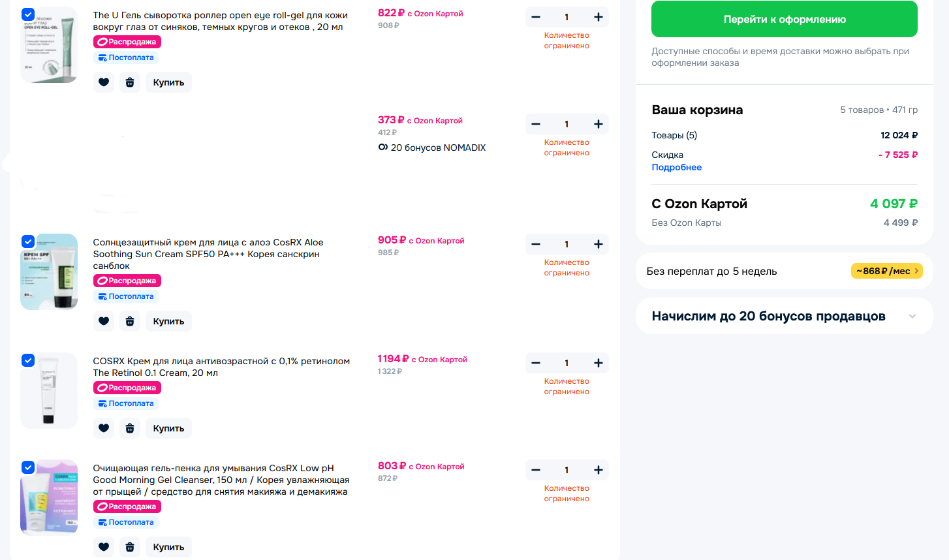Image resolution: width=949 pixels, height=560 pixels.
Task: Open Low pH Gel Cleanser product thumbnail
Action: (49, 497)
